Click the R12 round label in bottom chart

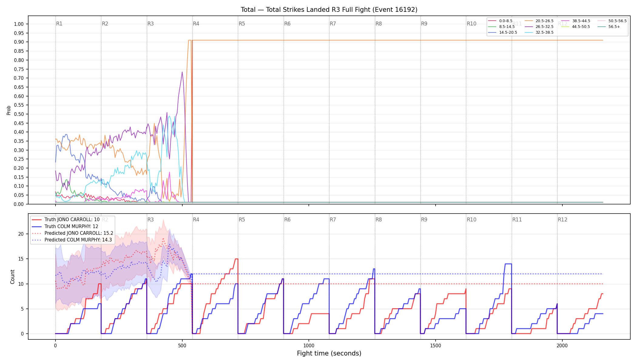(562, 220)
